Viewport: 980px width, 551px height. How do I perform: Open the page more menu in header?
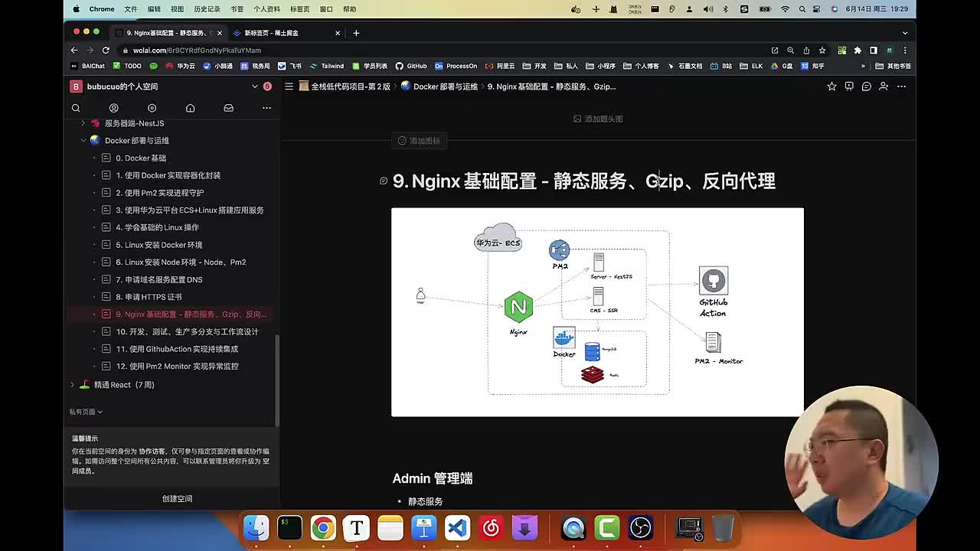point(901,86)
